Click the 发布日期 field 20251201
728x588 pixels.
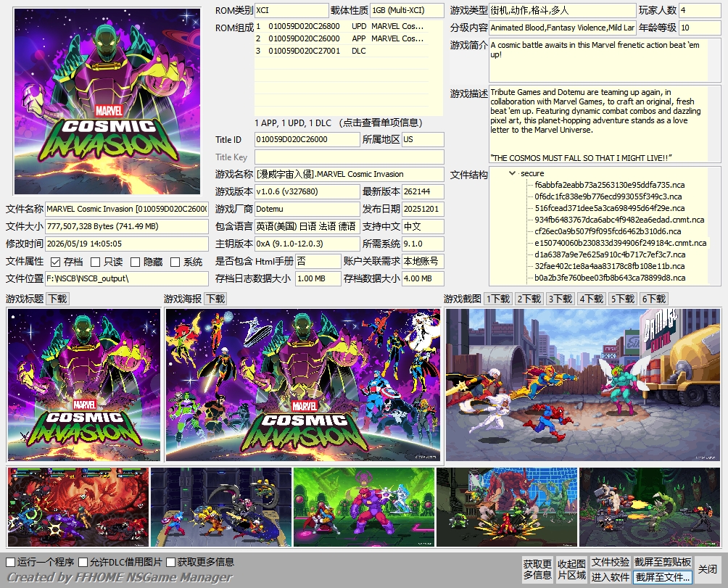pyautogui.click(x=423, y=209)
